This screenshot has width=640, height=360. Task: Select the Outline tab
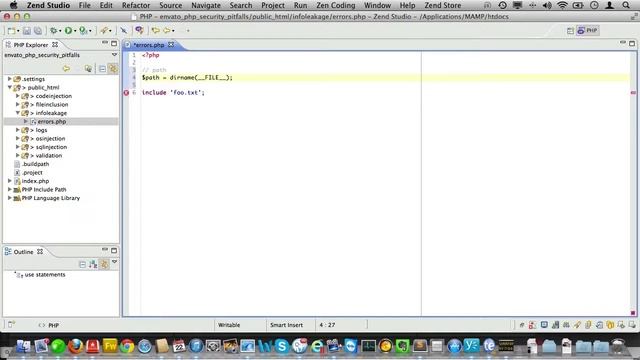[x=23, y=252]
